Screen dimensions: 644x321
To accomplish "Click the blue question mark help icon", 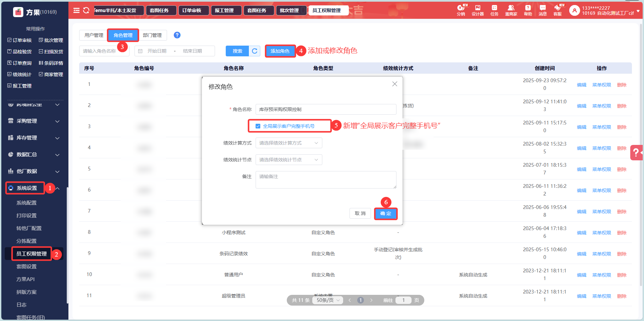I will click(177, 35).
